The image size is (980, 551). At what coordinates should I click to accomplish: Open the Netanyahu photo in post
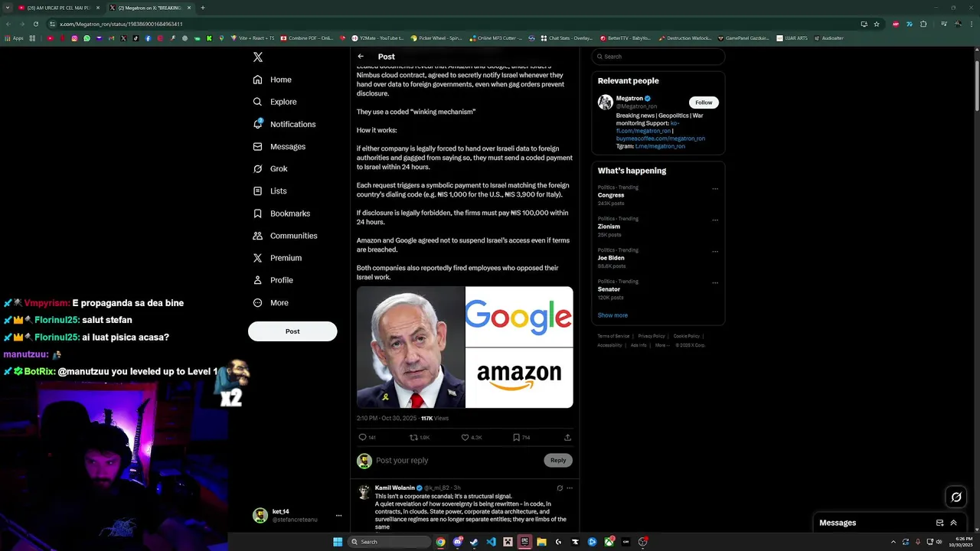pos(410,347)
